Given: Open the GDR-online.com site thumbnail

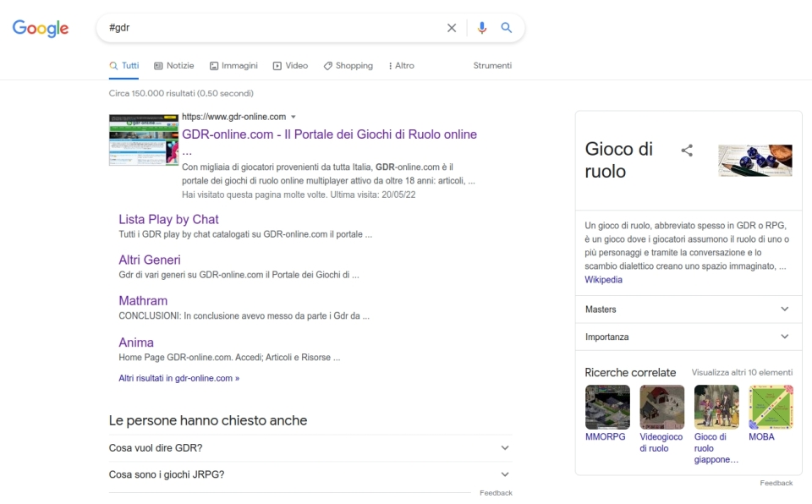Looking at the screenshot, I should pos(144,140).
